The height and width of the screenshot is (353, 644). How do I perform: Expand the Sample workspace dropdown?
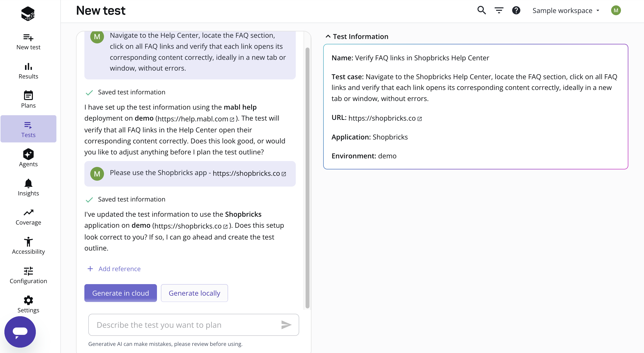(566, 11)
